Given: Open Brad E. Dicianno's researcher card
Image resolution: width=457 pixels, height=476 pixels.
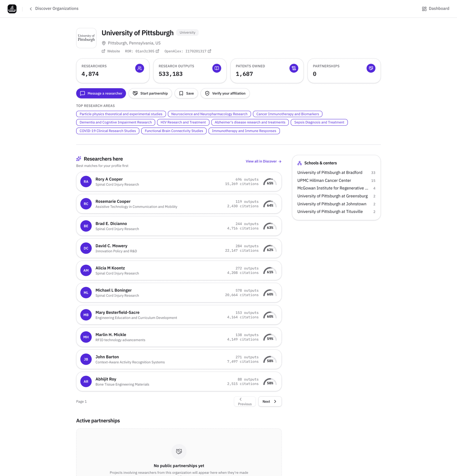Looking at the screenshot, I should click(179, 226).
